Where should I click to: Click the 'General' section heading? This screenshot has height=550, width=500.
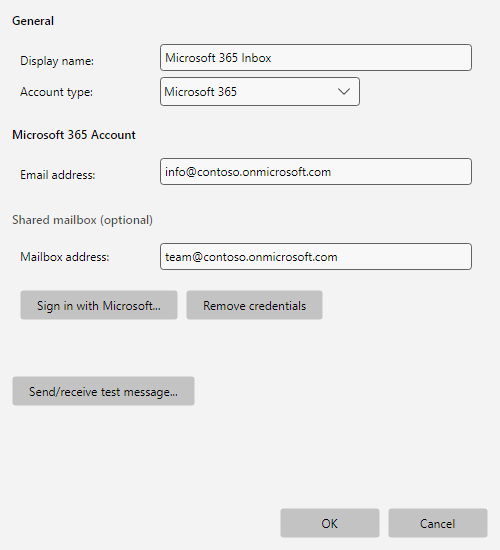tap(33, 21)
